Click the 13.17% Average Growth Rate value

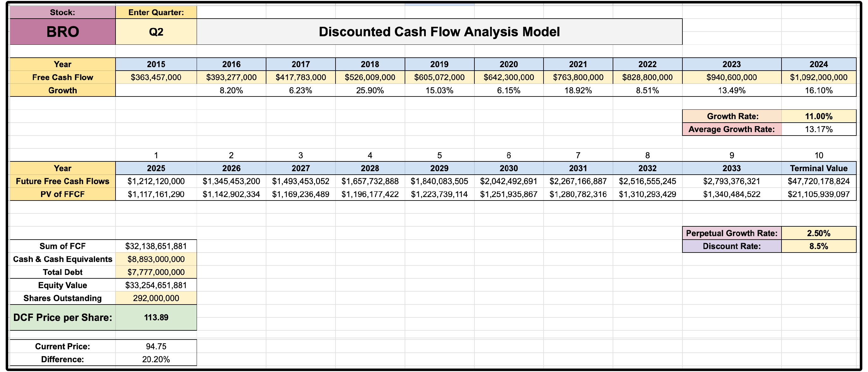point(818,129)
